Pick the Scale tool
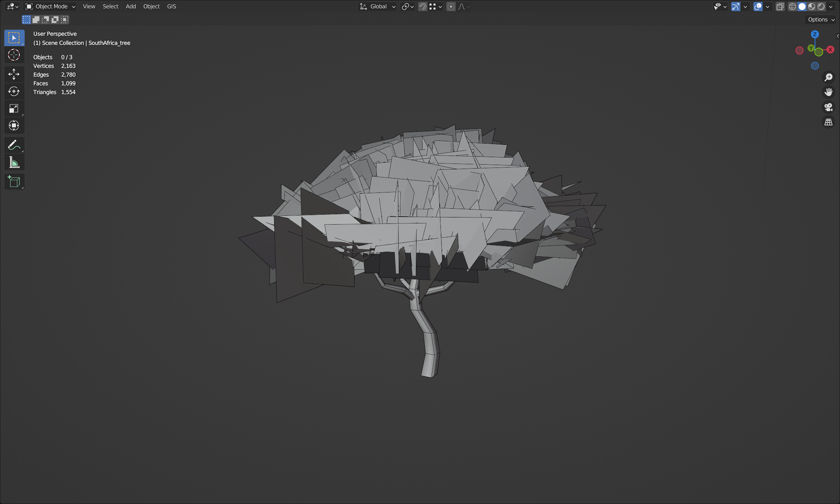 pos(14,108)
